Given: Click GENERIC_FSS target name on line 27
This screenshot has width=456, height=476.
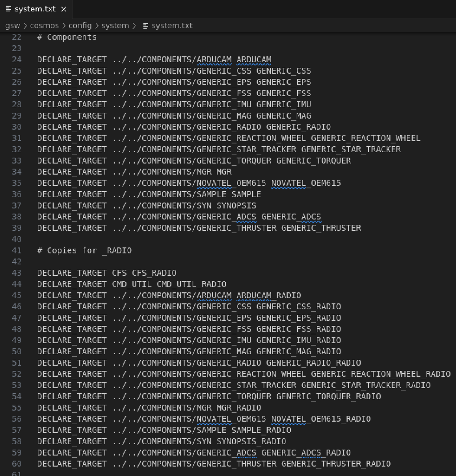Looking at the screenshot, I should click(284, 93).
